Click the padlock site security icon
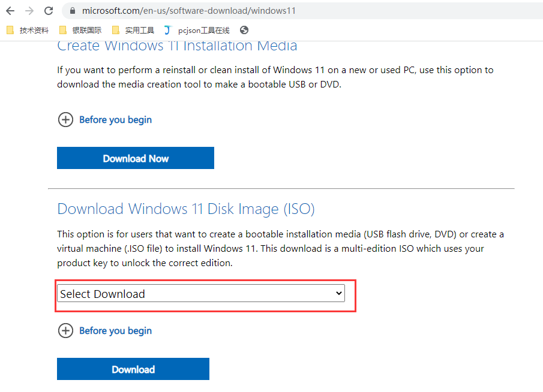 [73, 11]
